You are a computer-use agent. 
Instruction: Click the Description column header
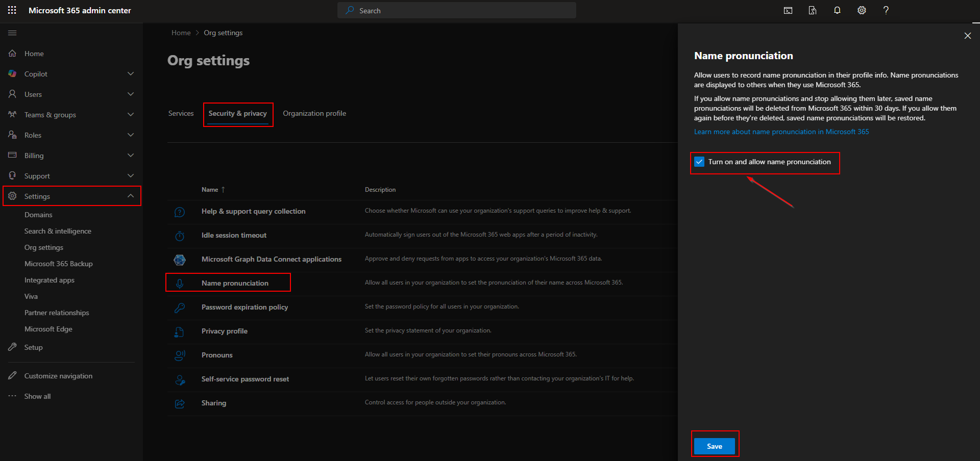(380, 190)
